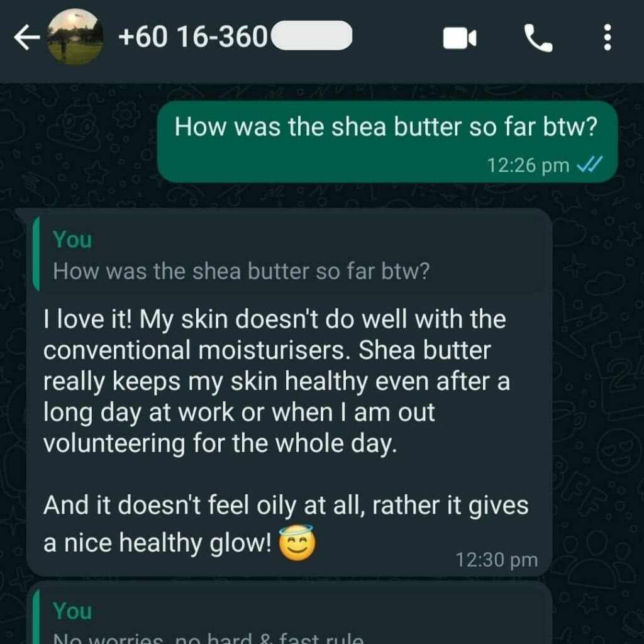Open the three-dot more options menu
Screen dimensions: 644x644
click(608, 37)
